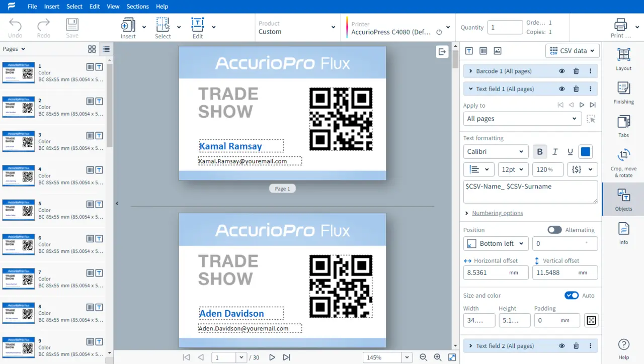This screenshot has height=364, width=644.
Task: Open Help from the sidebar
Action: (x=623, y=349)
